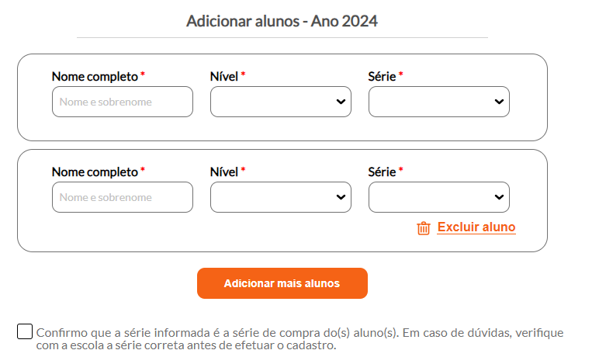Expand the second student's Série dropdown

click(439, 197)
